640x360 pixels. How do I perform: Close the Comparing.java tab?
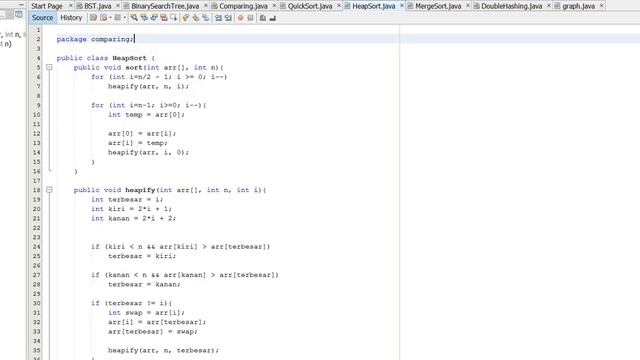coord(274,6)
